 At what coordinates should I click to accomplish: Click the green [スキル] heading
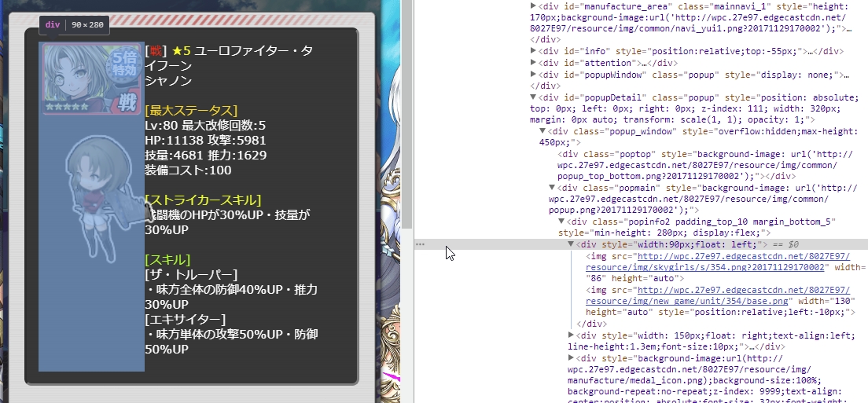tap(167, 259)
